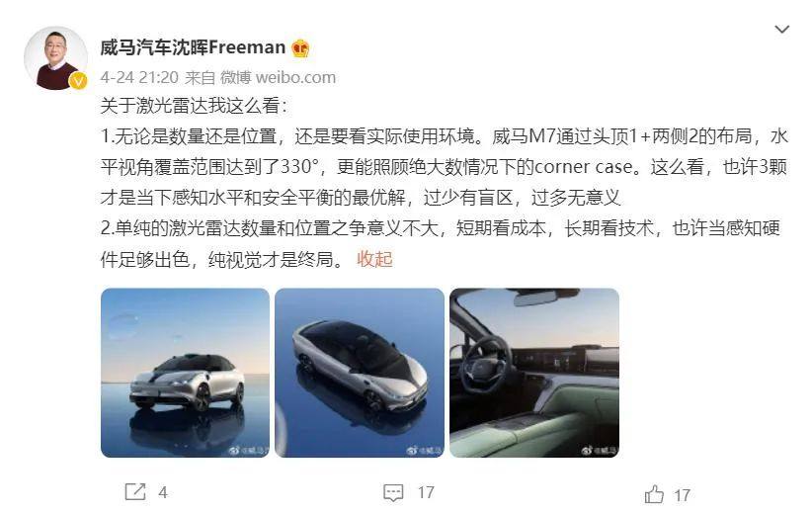
Task: Click the crown membership badge
Action: [x=301, y=48]
